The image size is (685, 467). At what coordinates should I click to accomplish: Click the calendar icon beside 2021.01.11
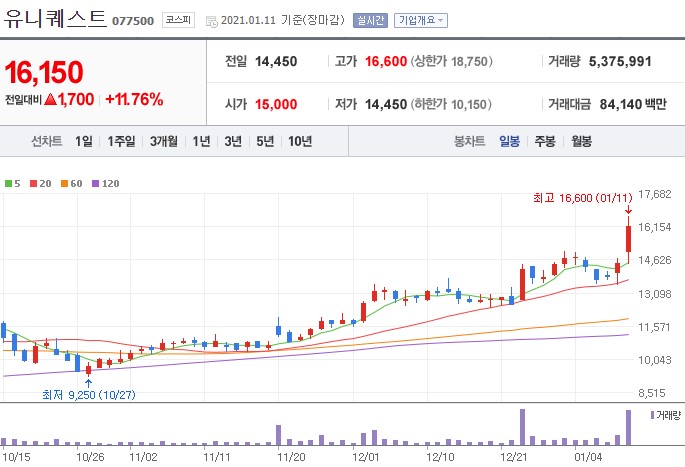212,21
